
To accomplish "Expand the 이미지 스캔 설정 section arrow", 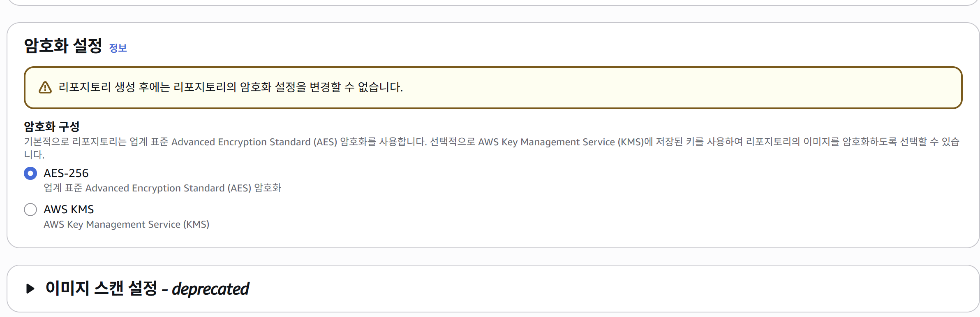I will point(30,289).
